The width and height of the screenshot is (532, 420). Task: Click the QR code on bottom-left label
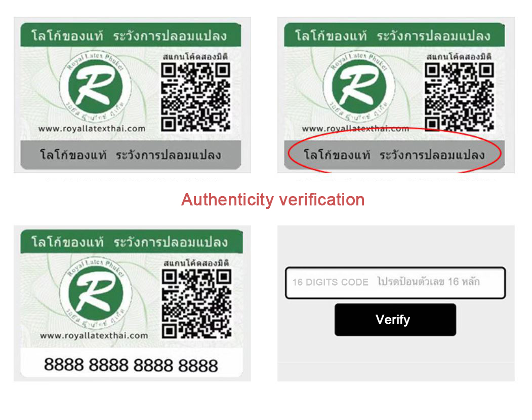coord(197,304)
